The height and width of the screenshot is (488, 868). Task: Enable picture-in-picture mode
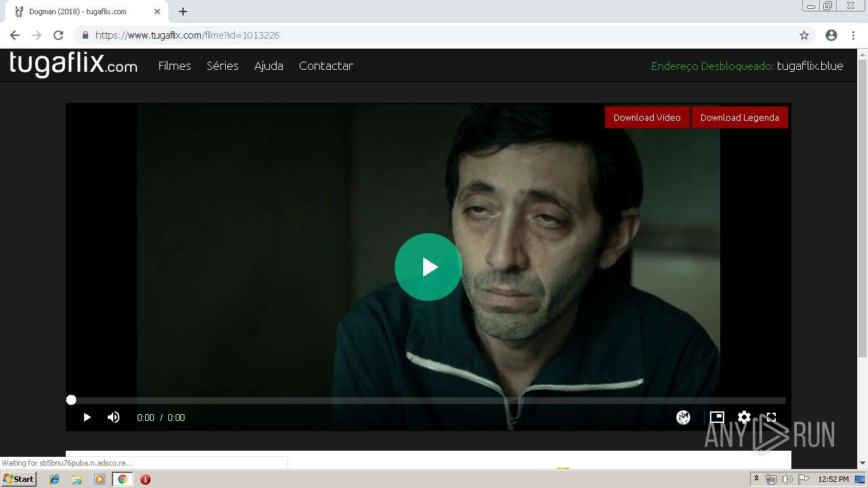(717, 418)
